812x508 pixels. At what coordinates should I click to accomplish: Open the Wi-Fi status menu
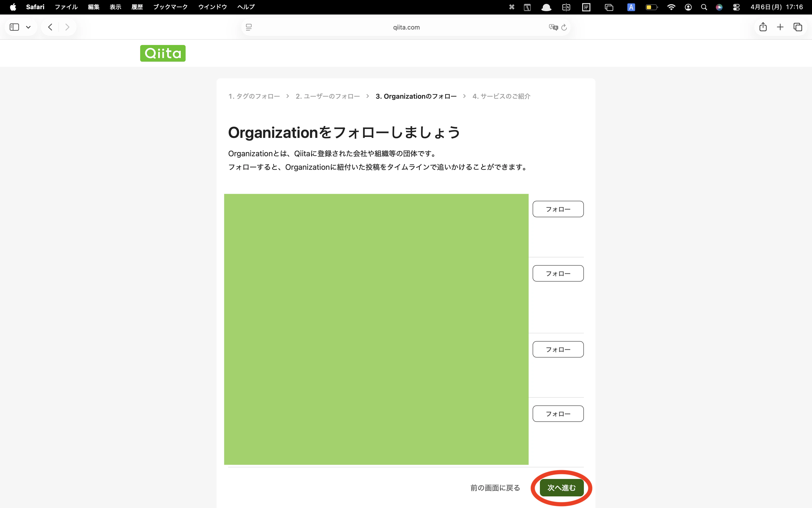pyautogui.click(x=671, y=7)
